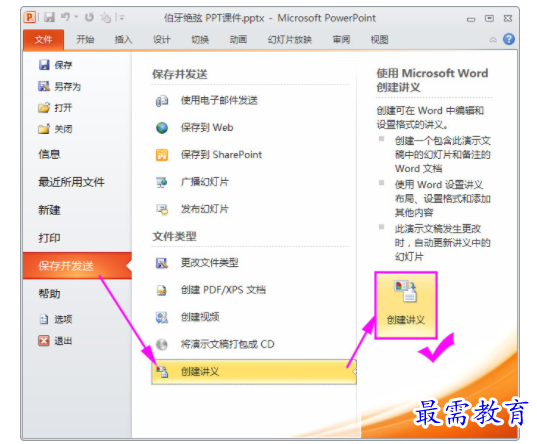
Task: Click the 另存为 icon in sidebar
Action: (44, 86)
